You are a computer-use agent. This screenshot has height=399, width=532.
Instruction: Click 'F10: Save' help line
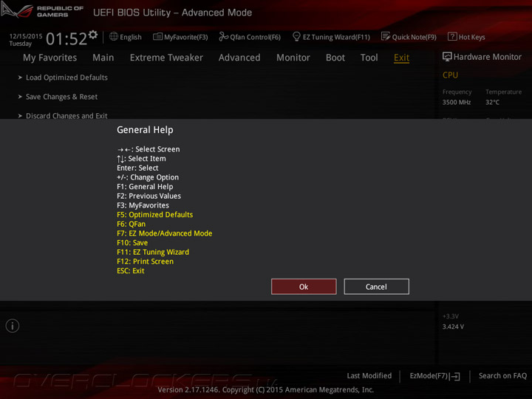tap(132, 242)
